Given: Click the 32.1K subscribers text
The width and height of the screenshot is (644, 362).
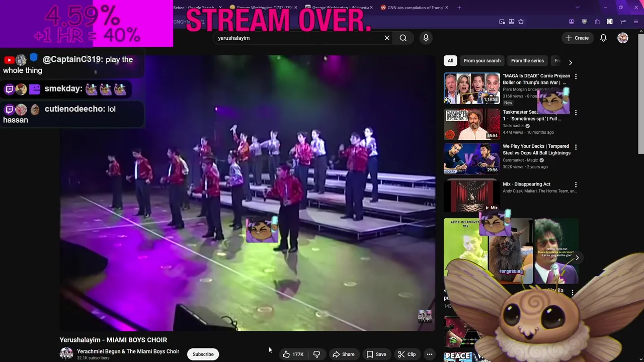Looking at the screenshot, I should pyautogui.click(x=93, y=358).
